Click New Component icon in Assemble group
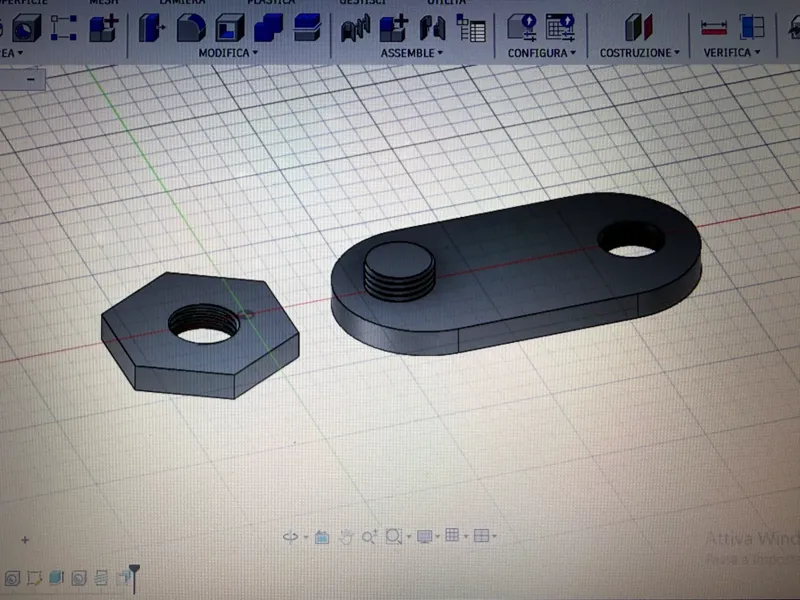 394,28
